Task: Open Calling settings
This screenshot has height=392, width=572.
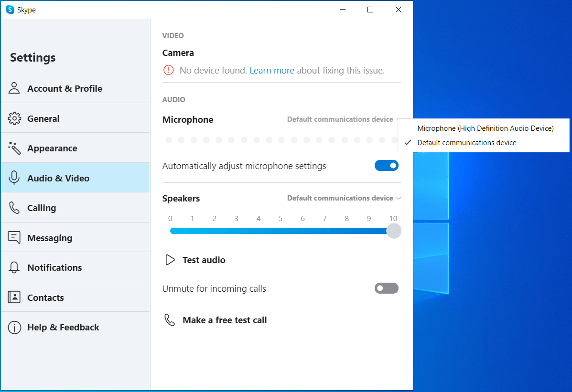Action: pyautogui.click(x=75, y=208)
